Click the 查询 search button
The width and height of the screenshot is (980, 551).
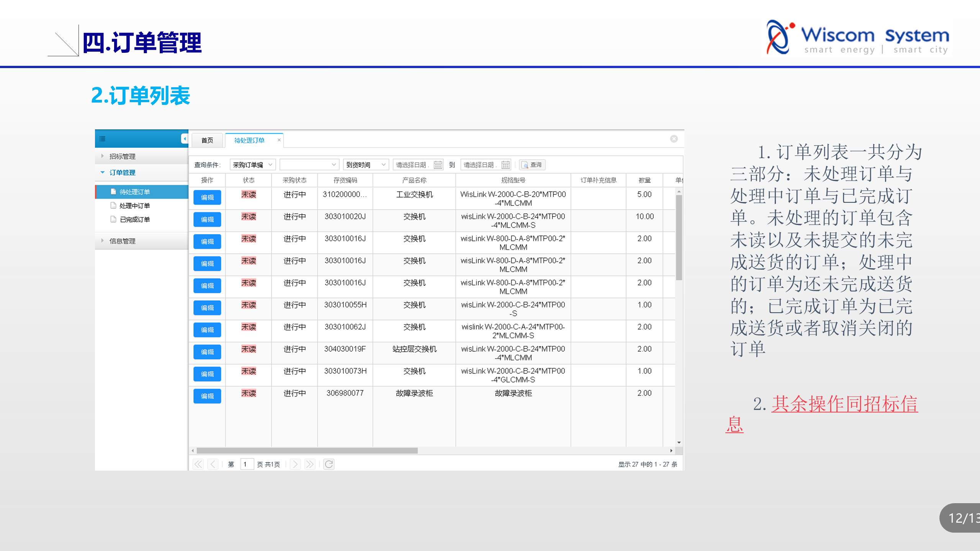pos(532,165)
